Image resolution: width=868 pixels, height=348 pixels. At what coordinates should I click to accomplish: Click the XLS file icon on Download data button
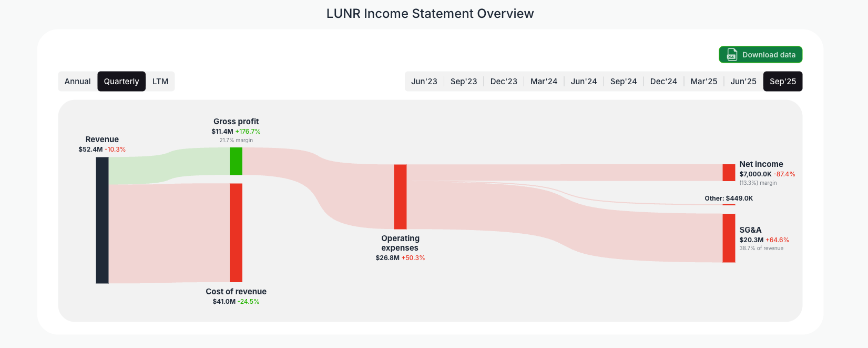(731, 54)
